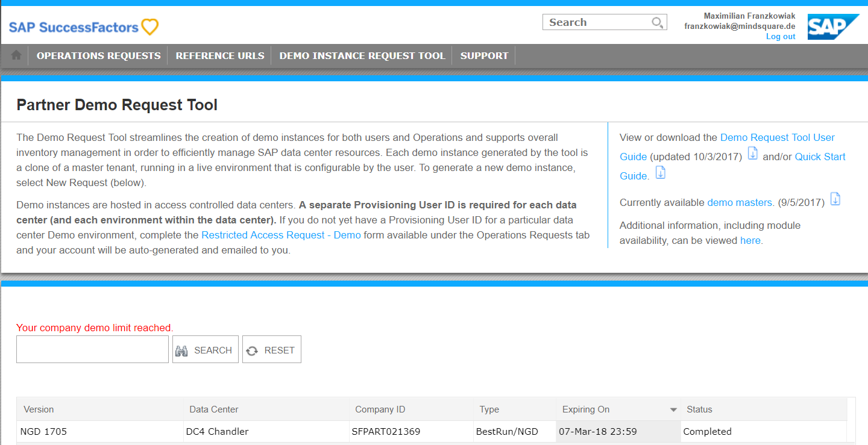The height and width of the screenshot is (445, 868).
Task: Click the Data Center column header
Action: 265,409
